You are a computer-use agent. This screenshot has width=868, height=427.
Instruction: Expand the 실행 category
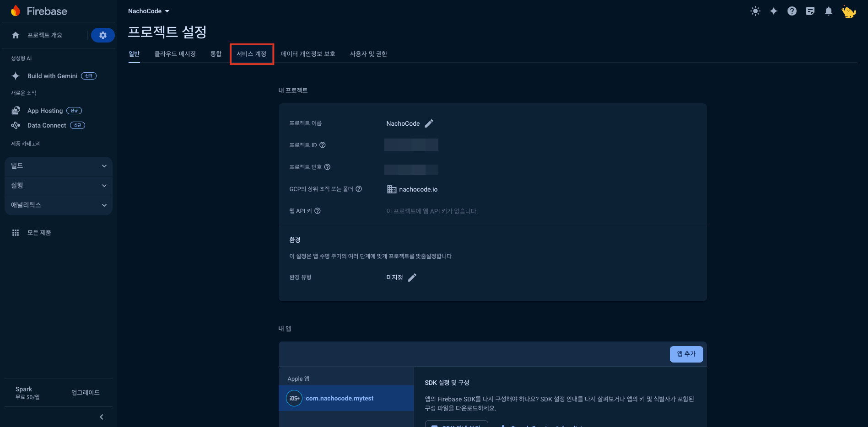(59, 186)
